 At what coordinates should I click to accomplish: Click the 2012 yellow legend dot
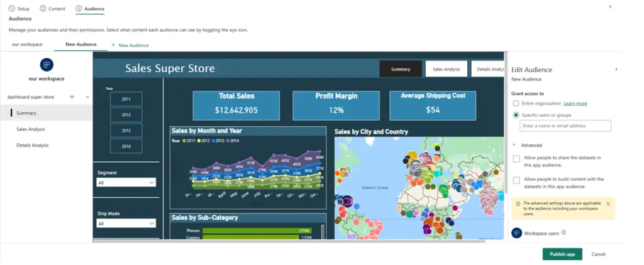[x=199, y=141]
